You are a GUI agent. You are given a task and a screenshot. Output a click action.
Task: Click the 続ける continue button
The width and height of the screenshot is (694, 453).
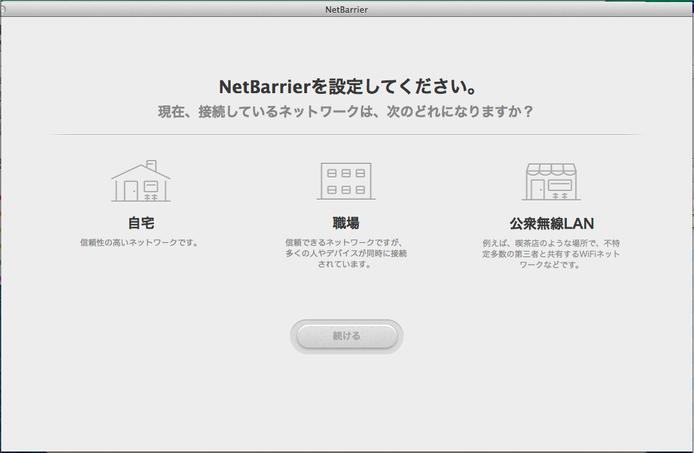(x=347, y=336)
